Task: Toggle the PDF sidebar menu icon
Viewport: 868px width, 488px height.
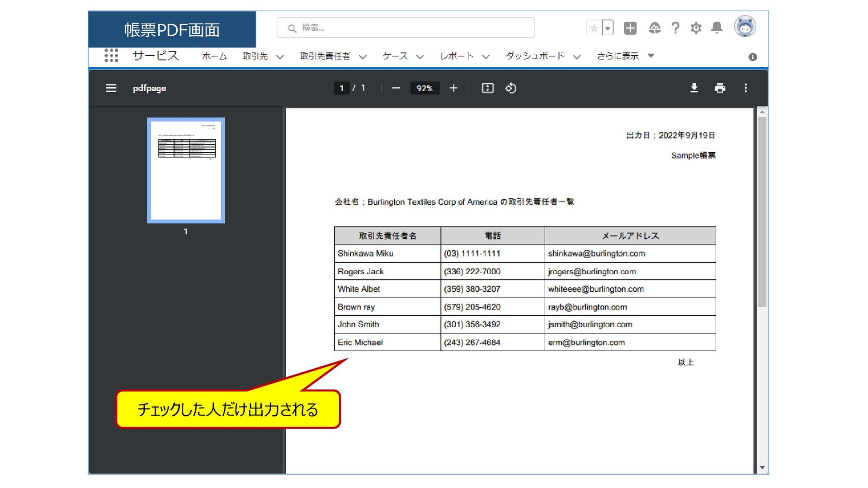Action: coord(111,88)
